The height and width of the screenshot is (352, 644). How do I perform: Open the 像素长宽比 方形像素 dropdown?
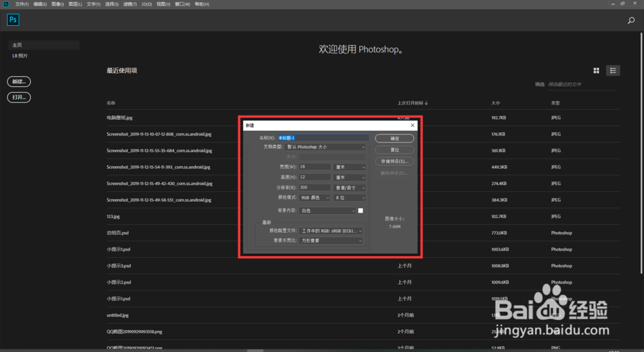click(x=330, y=240)
